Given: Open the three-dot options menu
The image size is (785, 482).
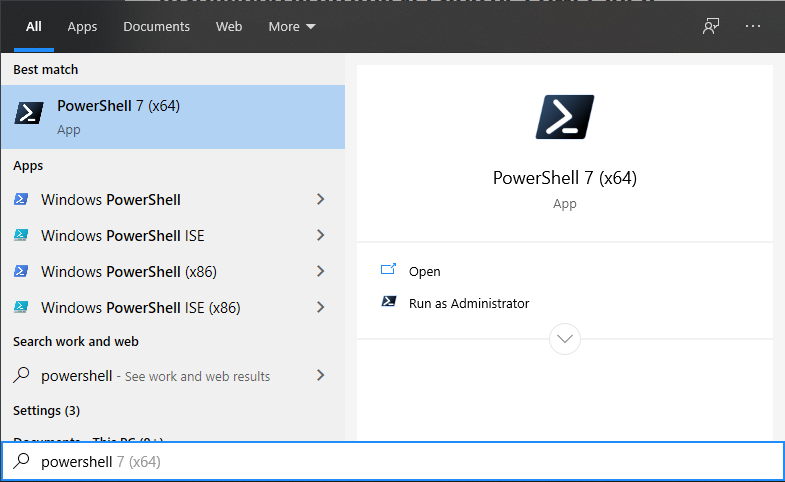Looking at the screenshot, I should [752, 26].
